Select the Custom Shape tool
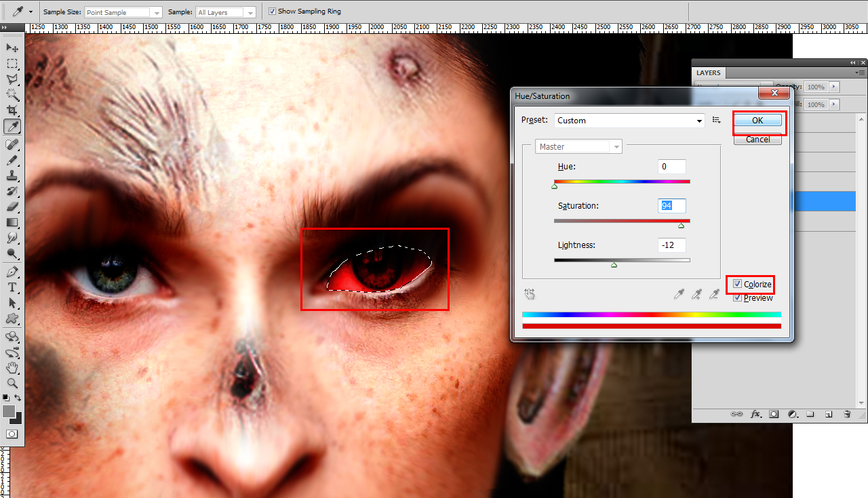 click(12, 318)
